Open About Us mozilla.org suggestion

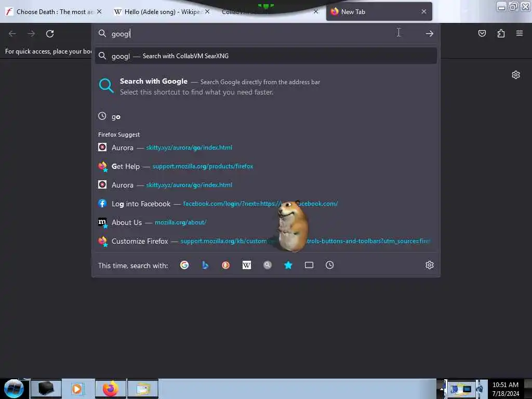(266, 222)
